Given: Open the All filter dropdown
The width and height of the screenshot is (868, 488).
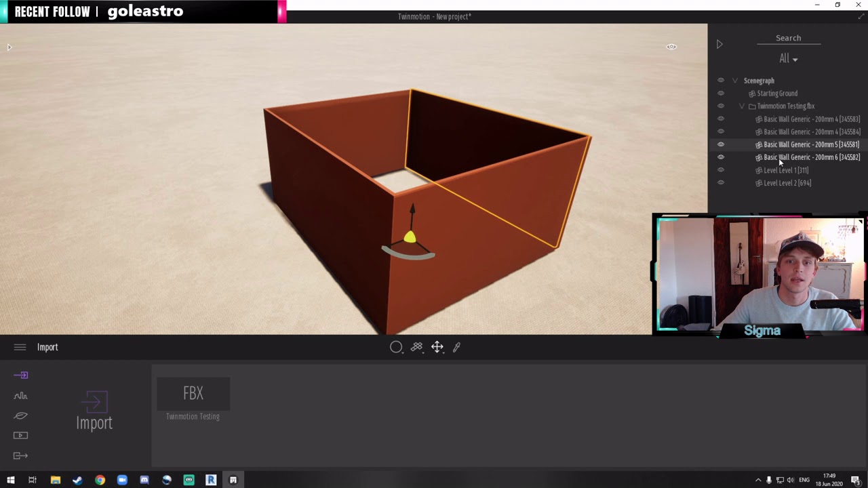Looking at the screenshot, I should [788, 59].
